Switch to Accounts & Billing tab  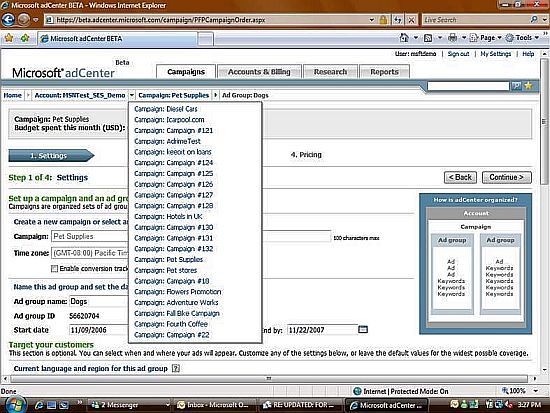click(259, 72)
